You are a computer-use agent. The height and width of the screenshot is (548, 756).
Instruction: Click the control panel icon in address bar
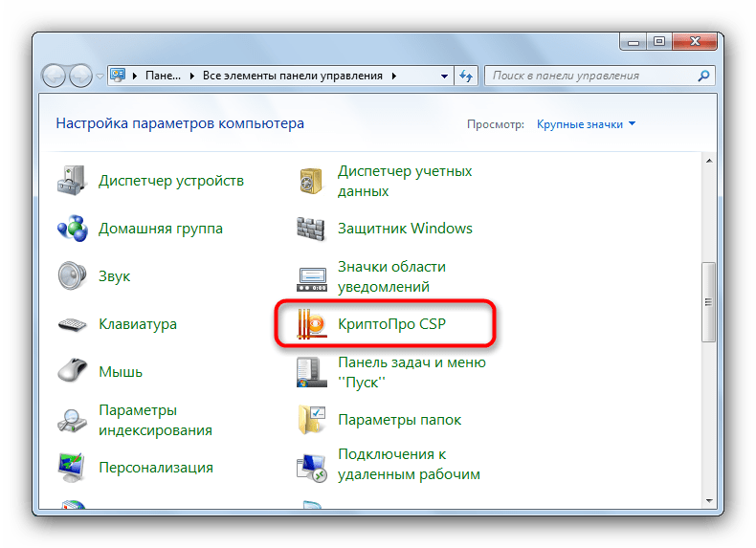tap(118, 76)
